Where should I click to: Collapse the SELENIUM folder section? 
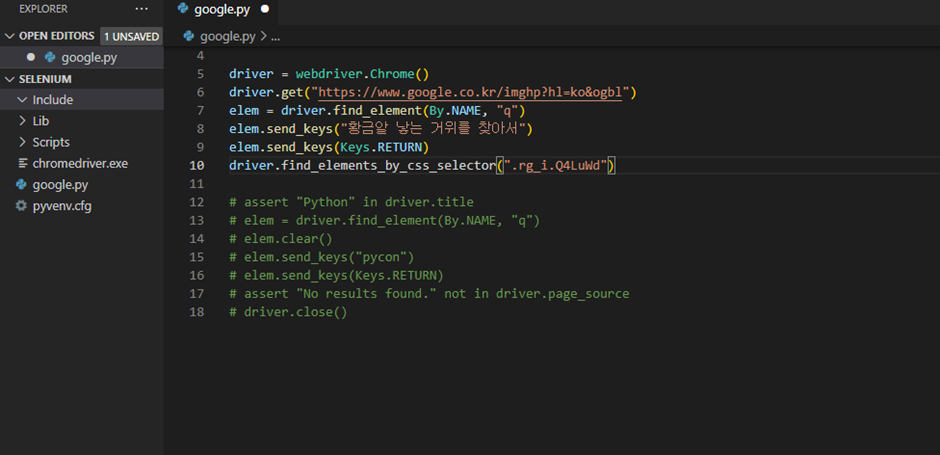click(10, 79)
